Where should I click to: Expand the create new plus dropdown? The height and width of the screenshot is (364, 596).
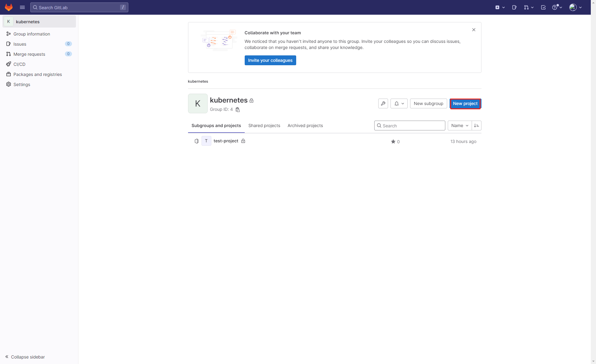500,7
